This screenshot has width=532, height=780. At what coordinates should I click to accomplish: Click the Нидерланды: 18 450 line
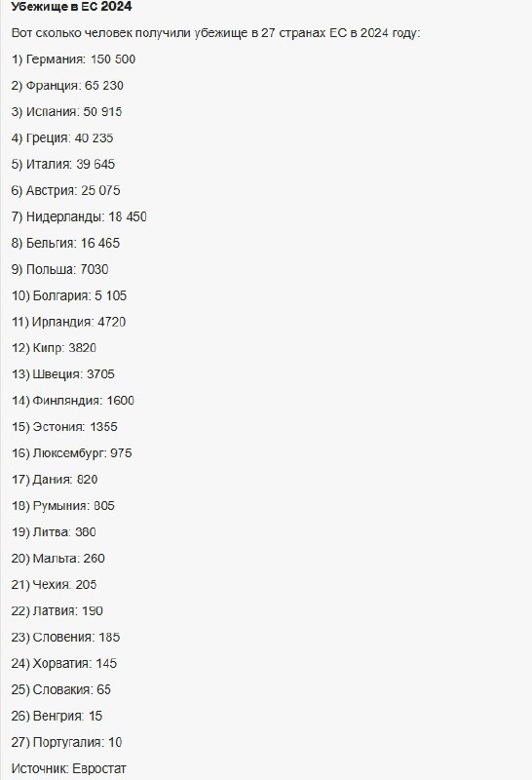click(x=79, y=216)
